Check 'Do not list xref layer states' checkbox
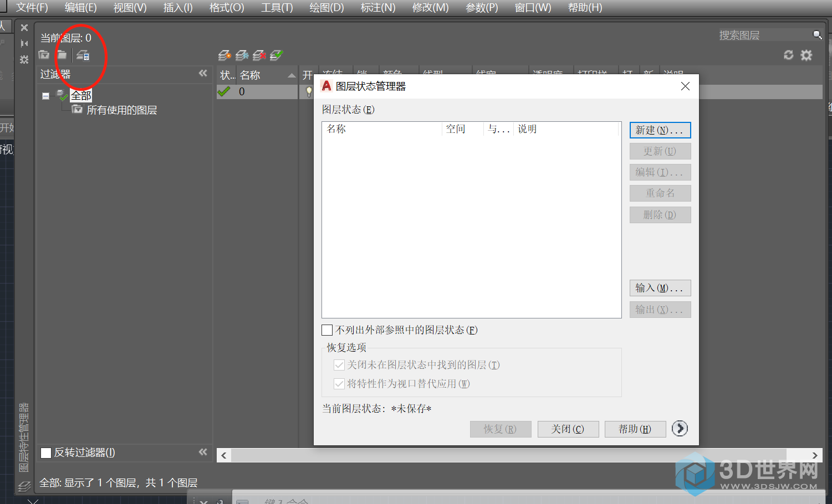 (x=327, y=330)
